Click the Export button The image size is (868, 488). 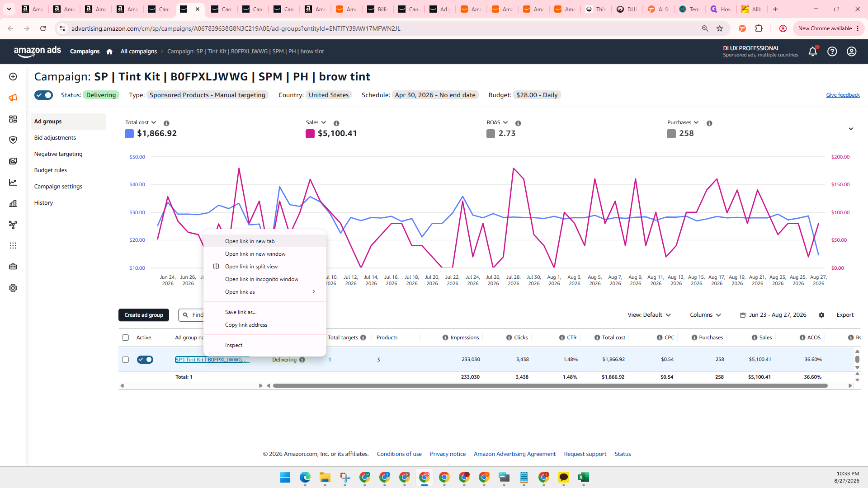pyautogui.click(x=845, y=315)
